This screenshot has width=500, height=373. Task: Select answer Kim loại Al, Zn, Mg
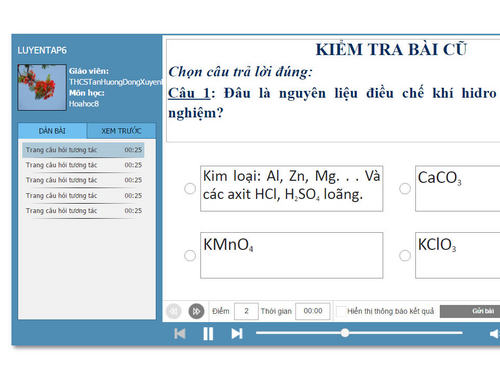(x=190, y=189)
